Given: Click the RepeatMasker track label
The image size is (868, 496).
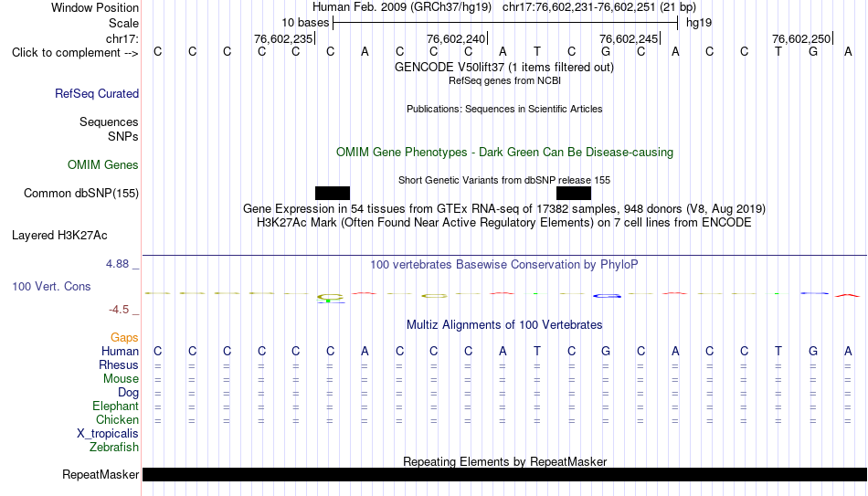Looking at the screenshot, I should pos(101,474).
